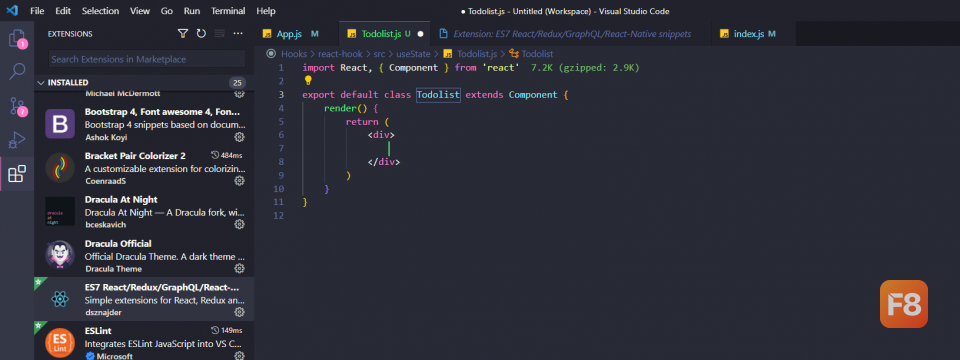Click src in the breadcrumb

pyautogui.click(x=379, y=54)
